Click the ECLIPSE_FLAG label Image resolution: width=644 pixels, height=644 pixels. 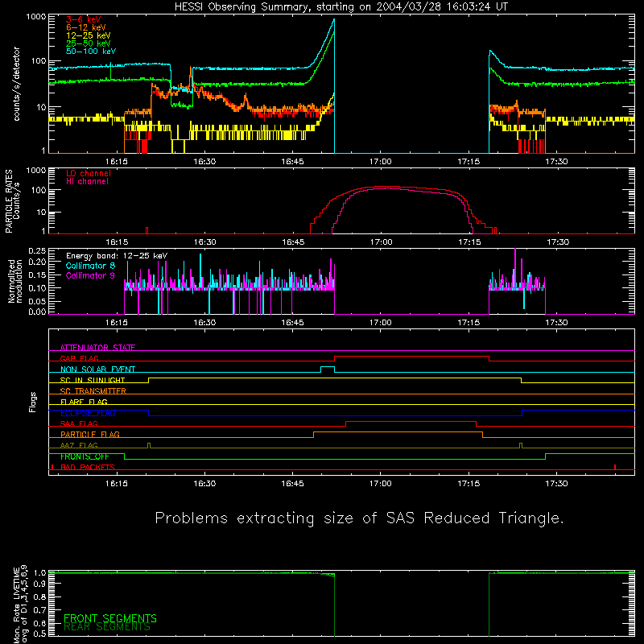[88, 413]
